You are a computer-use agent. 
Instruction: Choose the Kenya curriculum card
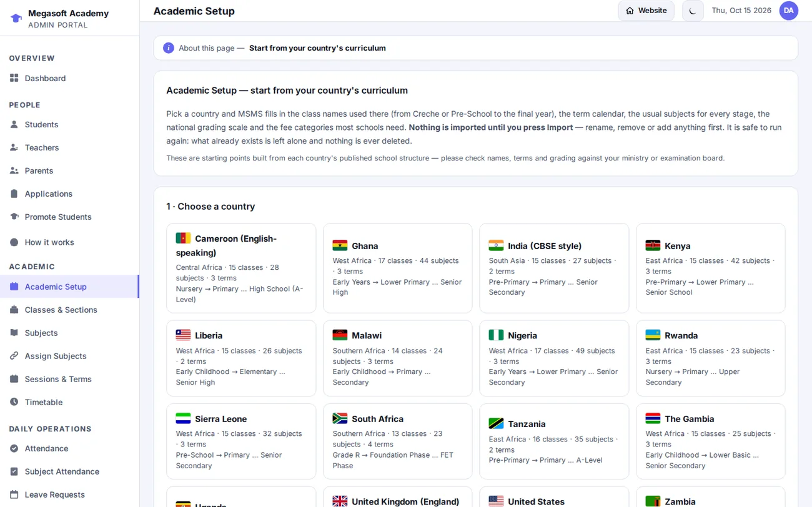[710, 268]
